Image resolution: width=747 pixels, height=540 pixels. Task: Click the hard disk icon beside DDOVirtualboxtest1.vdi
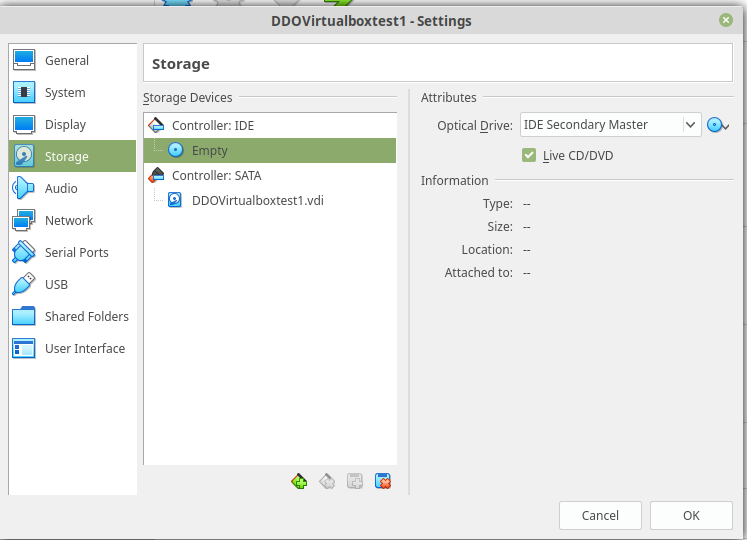click(x=175, y=200)
